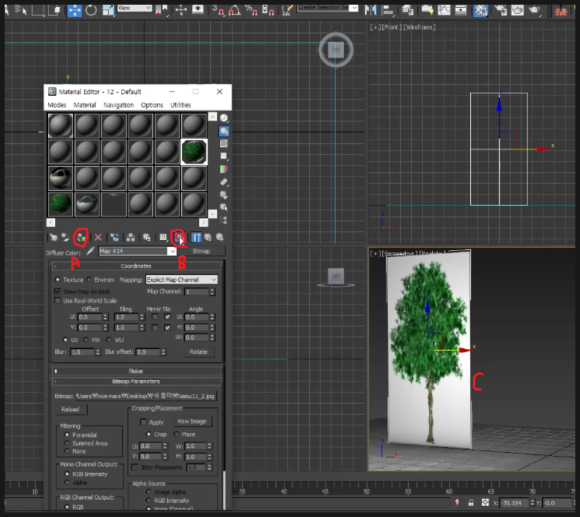Toggle sample slot Background checker icon
Image resolution: width=580 pixels, height=517 pixels.
point(224,143)
